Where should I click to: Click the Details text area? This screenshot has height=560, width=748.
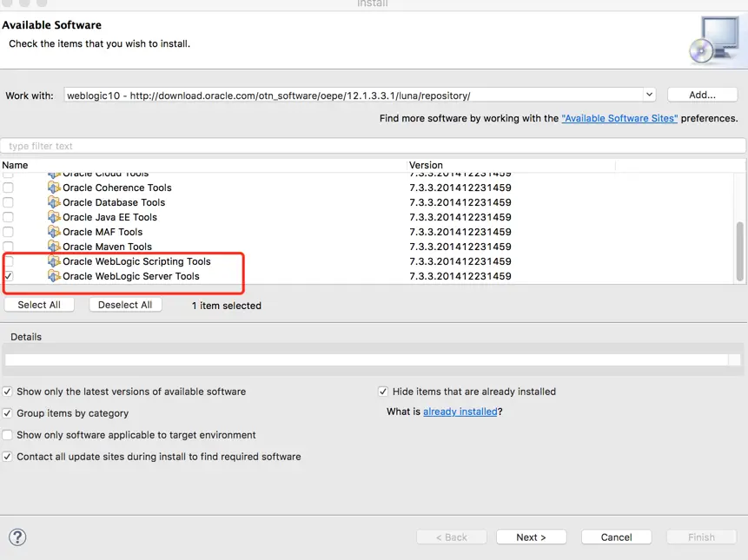tap(367, 359)
